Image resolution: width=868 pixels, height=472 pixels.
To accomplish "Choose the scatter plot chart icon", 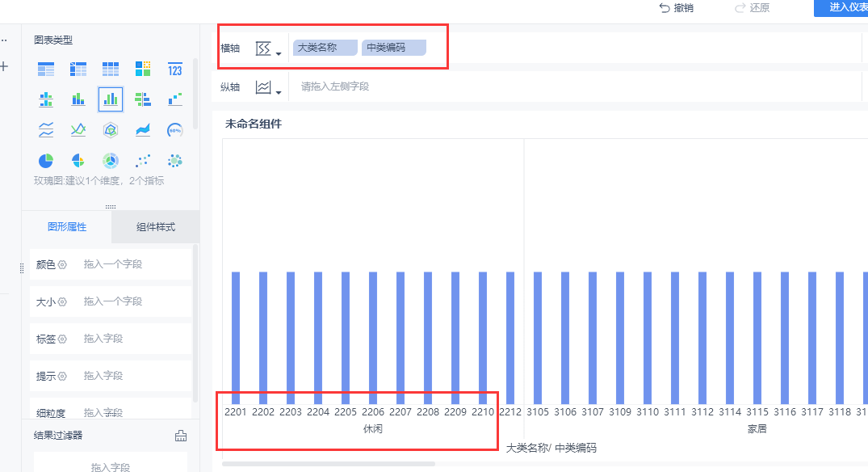I will pyautogui.click(x=143, y=161).
